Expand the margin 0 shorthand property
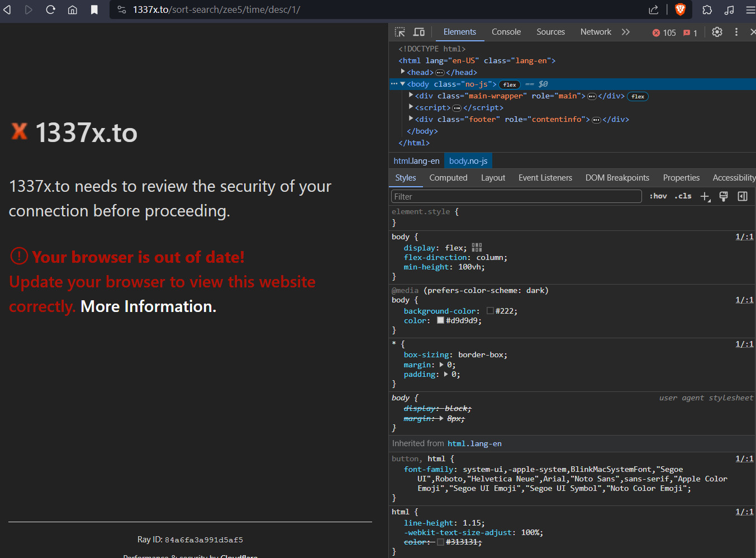The image size is (756, 558). pos(442,365)
